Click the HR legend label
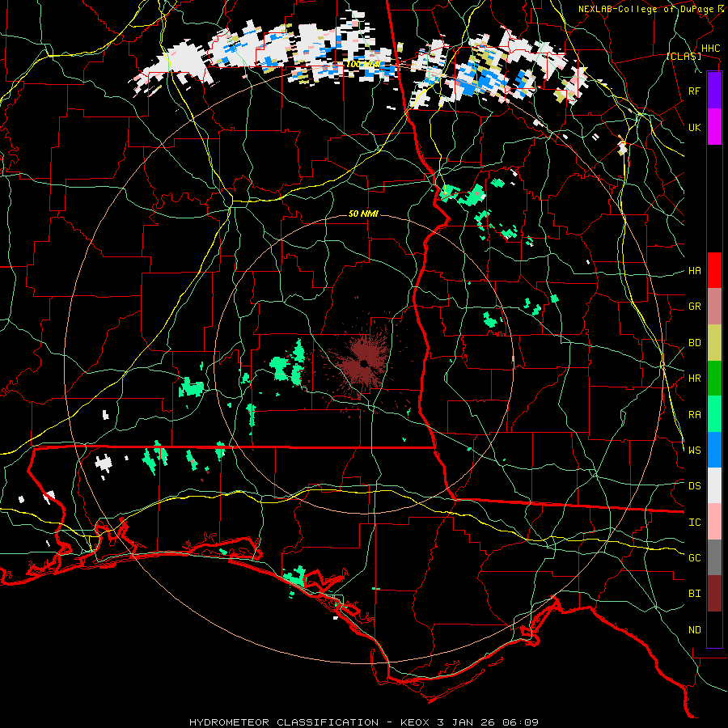Image resolution: width=728 pixels, height=728 pixels. click(694, 379)
